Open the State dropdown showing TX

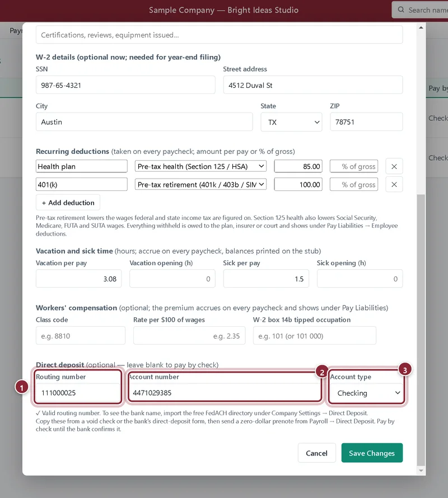291,122
